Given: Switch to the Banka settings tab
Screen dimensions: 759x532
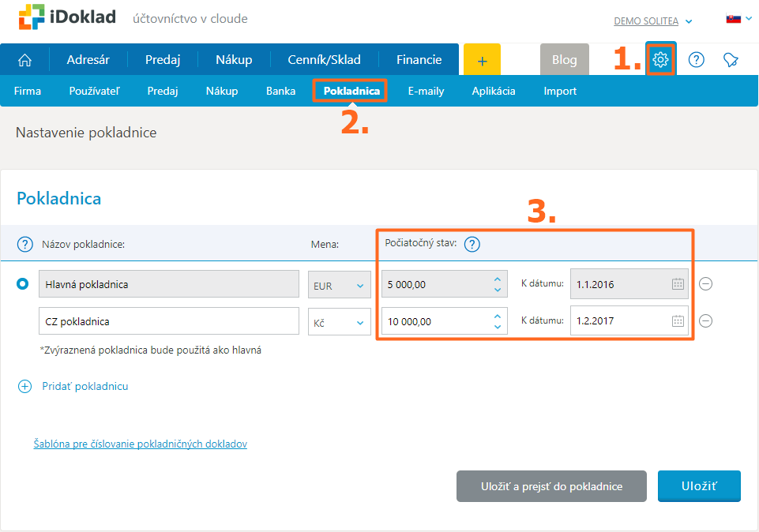Looking at the screenshot, I should [280, 91].
